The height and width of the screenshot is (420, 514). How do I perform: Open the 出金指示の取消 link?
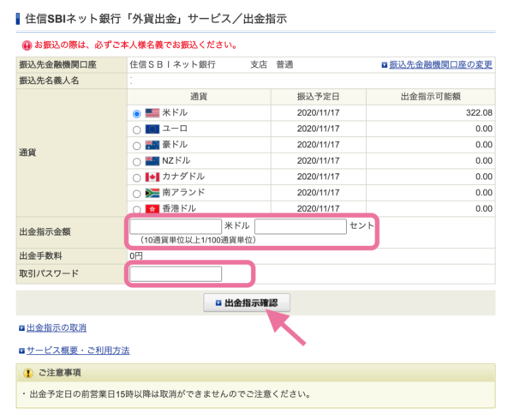[57, 328]
